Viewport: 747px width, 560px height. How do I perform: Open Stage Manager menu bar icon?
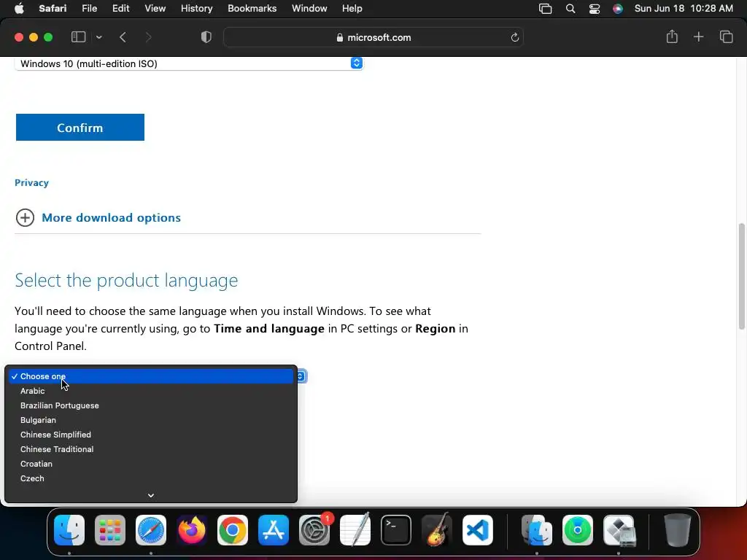pos(545,9)
